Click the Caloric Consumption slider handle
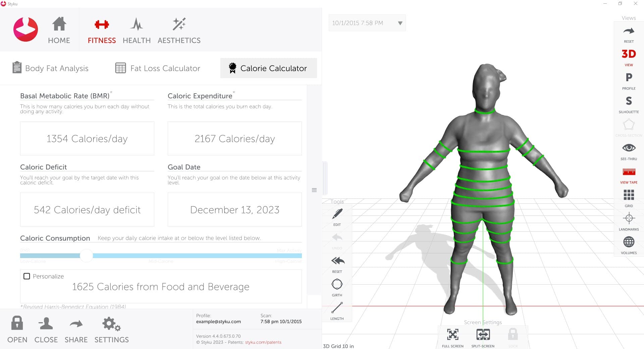The height and width of the screenshot is (349, 644). [87, 256]
